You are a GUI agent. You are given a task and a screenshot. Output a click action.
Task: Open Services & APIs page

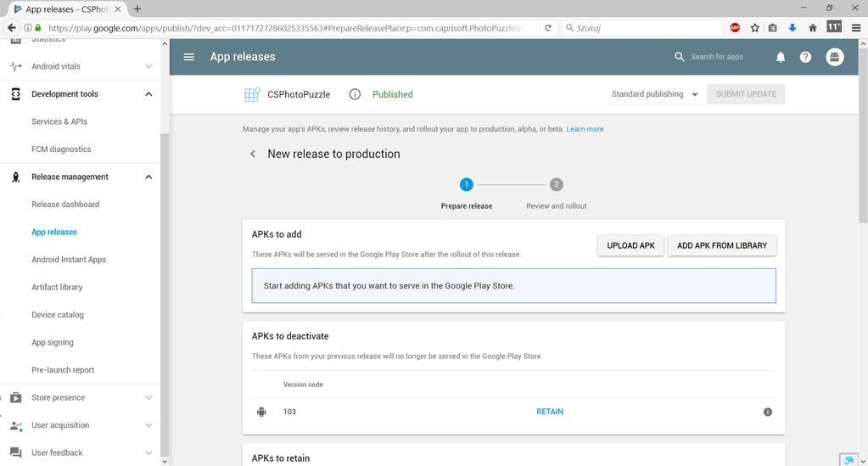coord(59,121)
